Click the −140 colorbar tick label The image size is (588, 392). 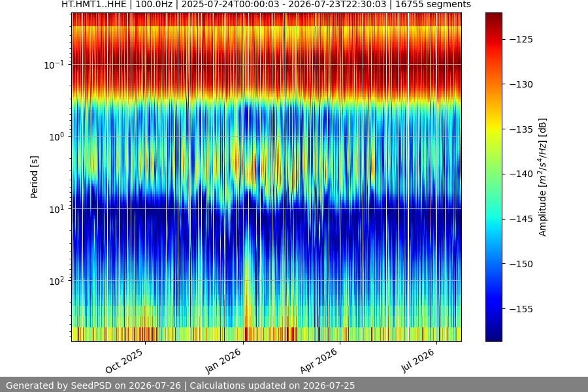pos(521,174)
